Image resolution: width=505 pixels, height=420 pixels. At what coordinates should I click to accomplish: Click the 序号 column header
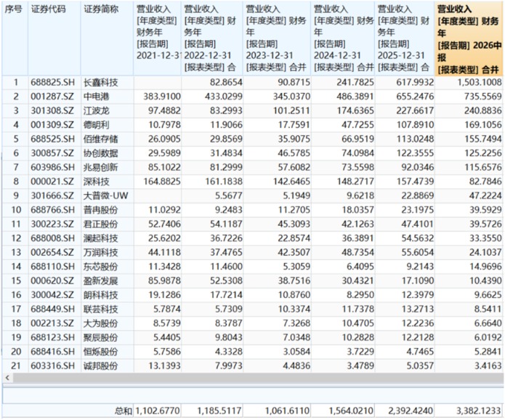pyautogui.click(x=15, y=39)
